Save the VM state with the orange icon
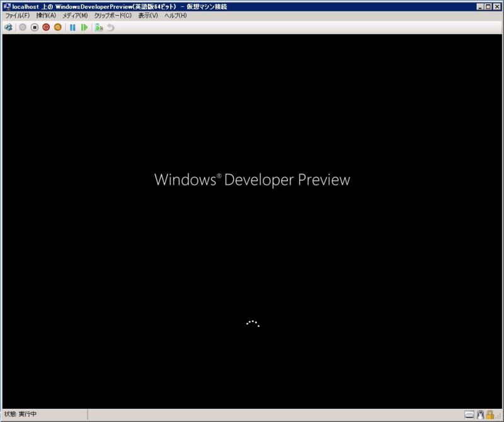Viewport: 504px width, 422px height. [x=57, y=27]
